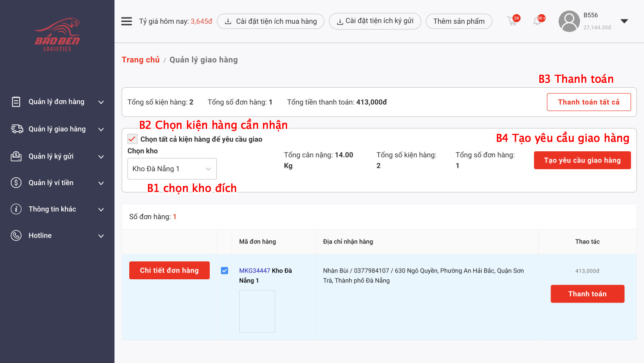Expand the Thông tin khác chevron
Viewport: 644px width, 363px height.
[x=101, y=209]
